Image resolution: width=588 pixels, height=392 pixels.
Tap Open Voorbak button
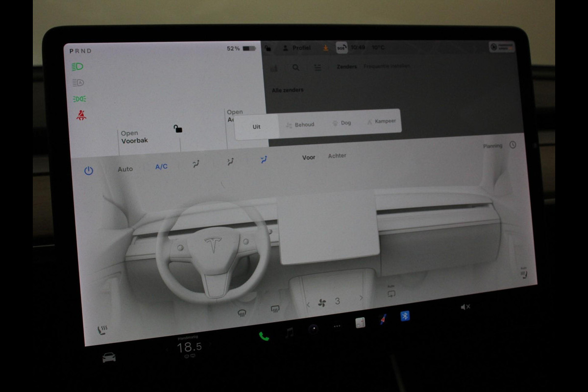135,137
